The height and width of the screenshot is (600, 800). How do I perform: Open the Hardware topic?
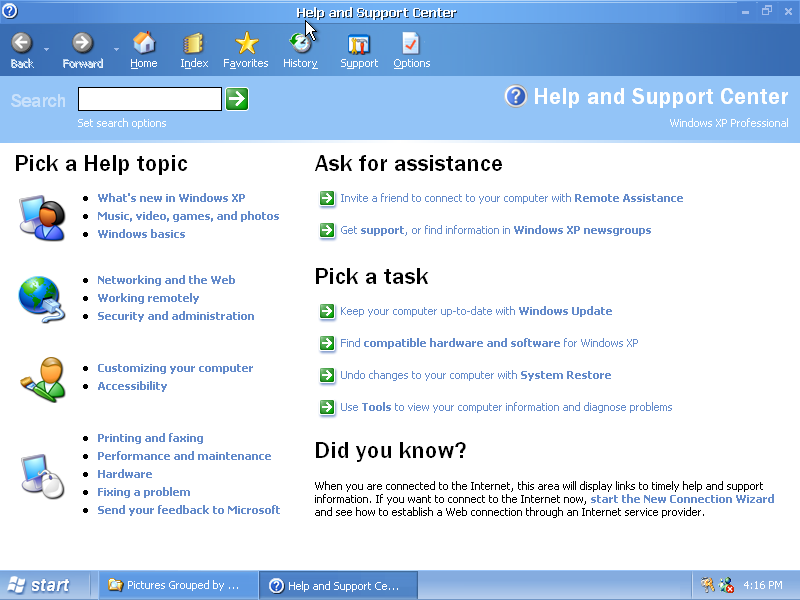pos(124,474)
